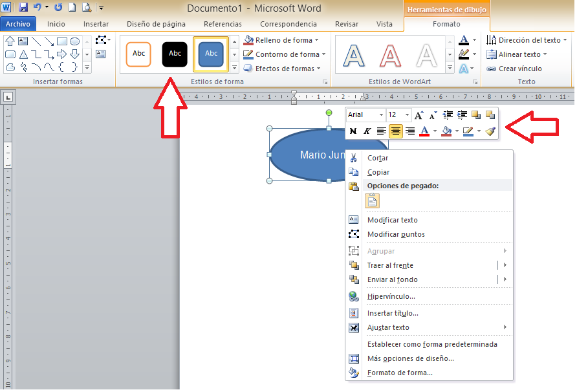Image resolution: width=577 pixels, height=392 pixels.
Task: Click the paste clipboard icon under Opciones de pegado
Action: [x=372, y=201]
